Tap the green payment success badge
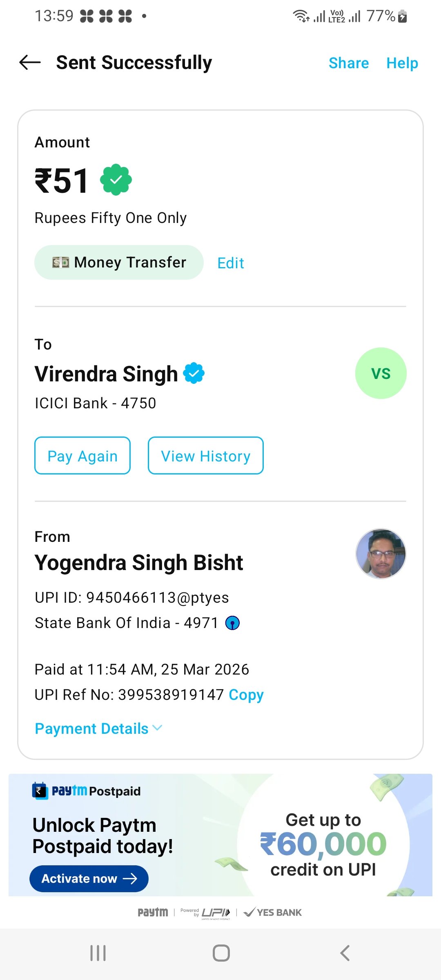Screen dimensions: 441x980 [x=116, y=180]
